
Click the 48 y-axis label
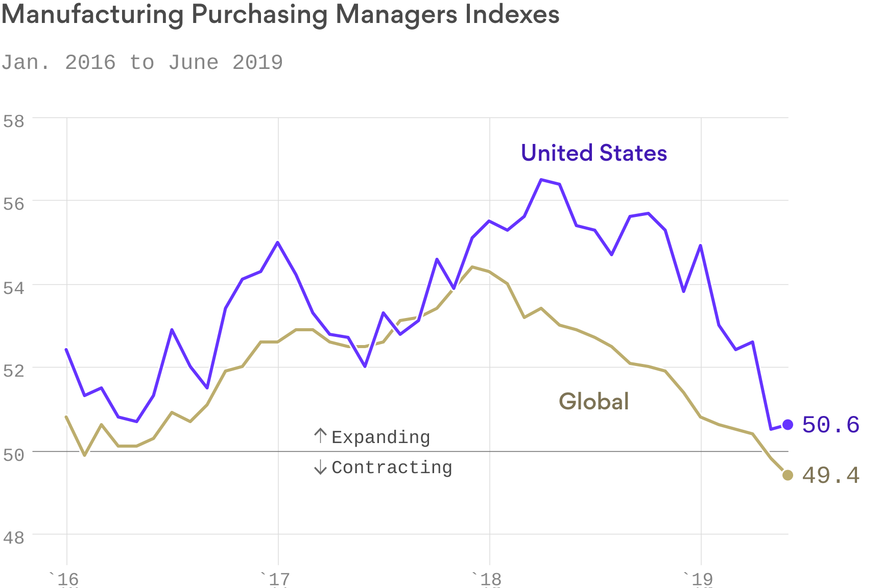(13, 537)
